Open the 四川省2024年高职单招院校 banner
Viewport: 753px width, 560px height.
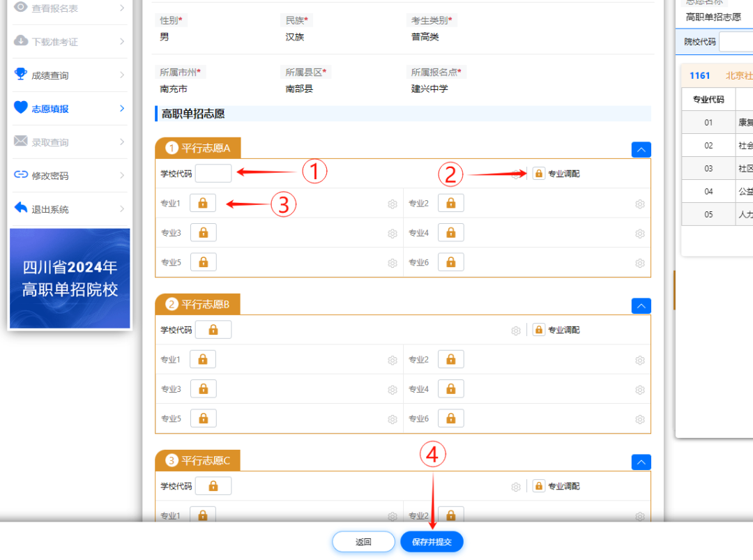pos(70,278)
